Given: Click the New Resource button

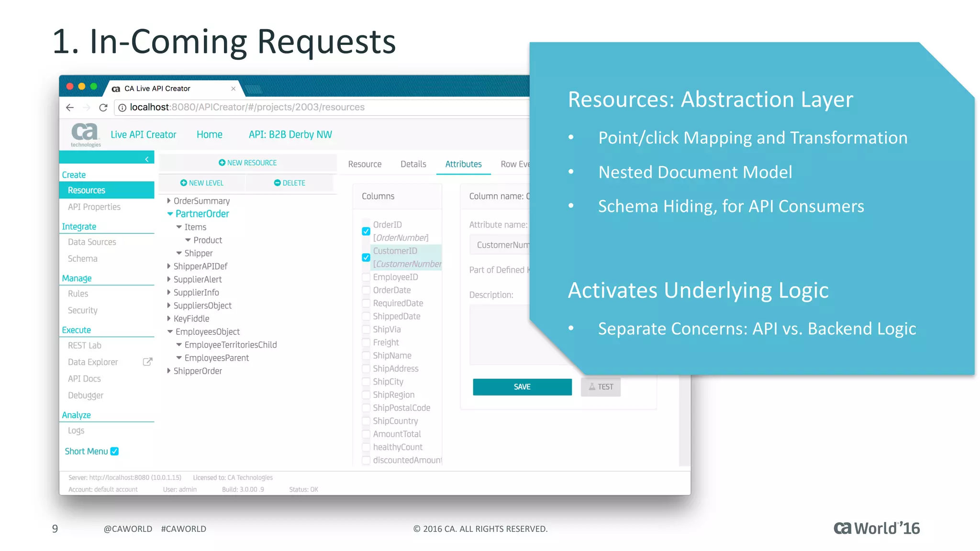Looking at the screenshot, I should coord(247,163).
